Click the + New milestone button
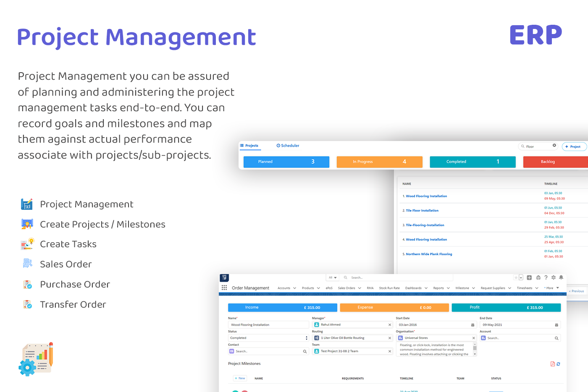Screen dimensions: 588x392 (240, 378)
